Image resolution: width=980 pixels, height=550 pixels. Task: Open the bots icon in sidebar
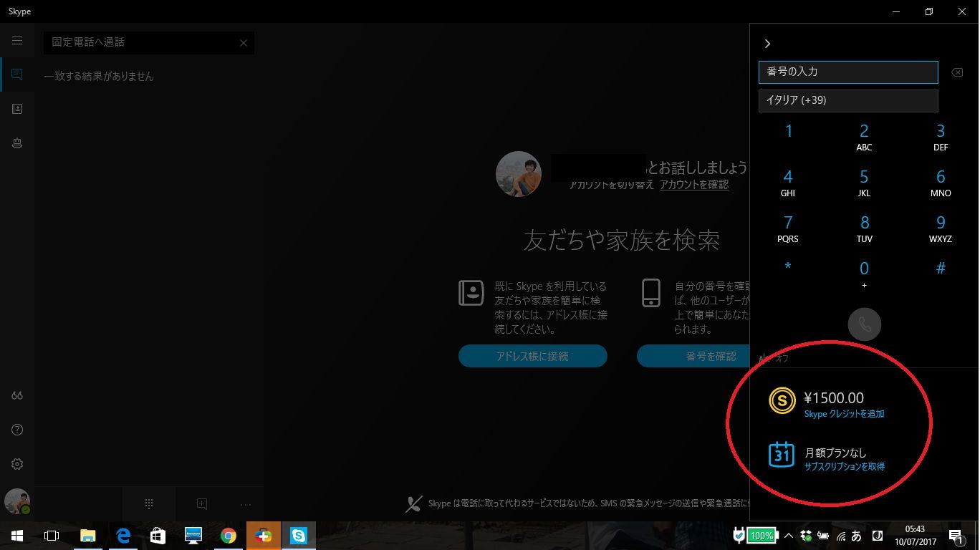[17, 143]
